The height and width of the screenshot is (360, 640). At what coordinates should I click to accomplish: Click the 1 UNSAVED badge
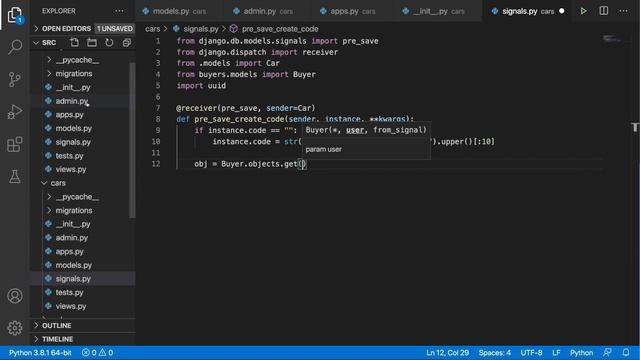[x=115, y=29]
